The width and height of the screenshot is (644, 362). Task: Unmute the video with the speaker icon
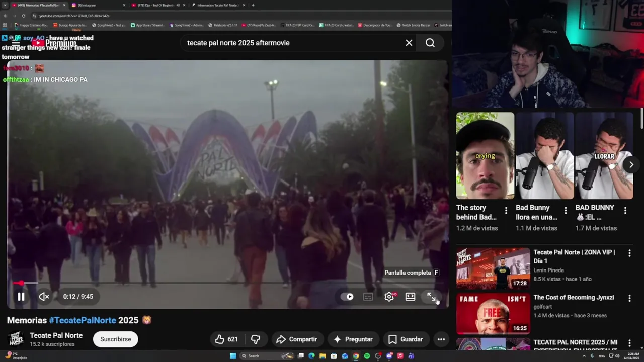[44, 297]
